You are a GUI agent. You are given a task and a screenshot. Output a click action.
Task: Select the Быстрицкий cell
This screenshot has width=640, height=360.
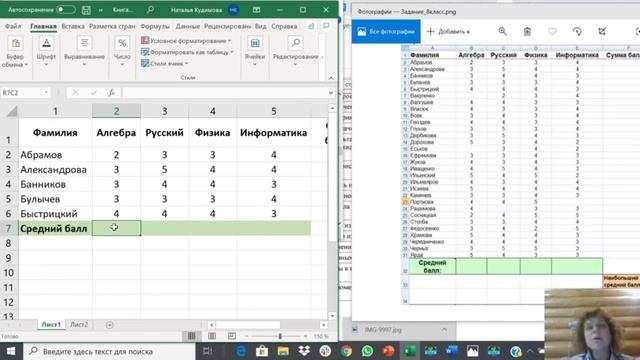[55, 213]
